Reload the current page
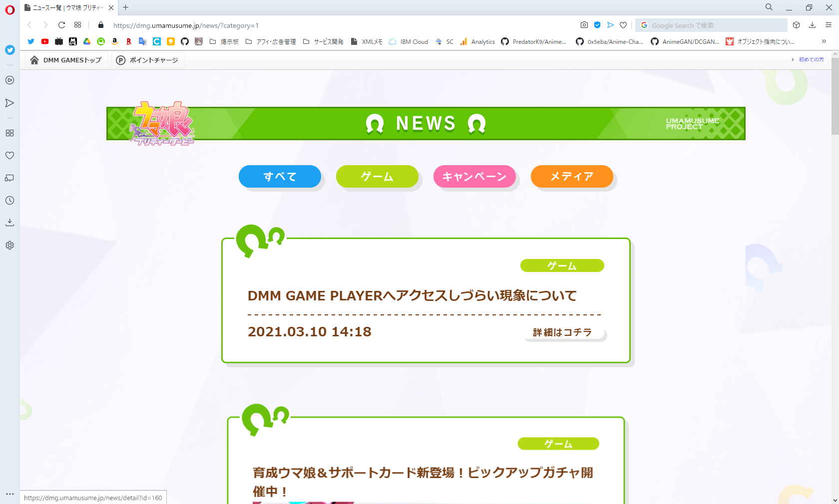 coord(61,25)
